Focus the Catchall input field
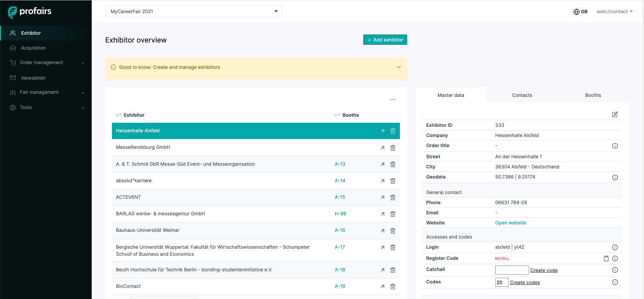This screenshot has width=644, height=299. [x=512, y=270]
